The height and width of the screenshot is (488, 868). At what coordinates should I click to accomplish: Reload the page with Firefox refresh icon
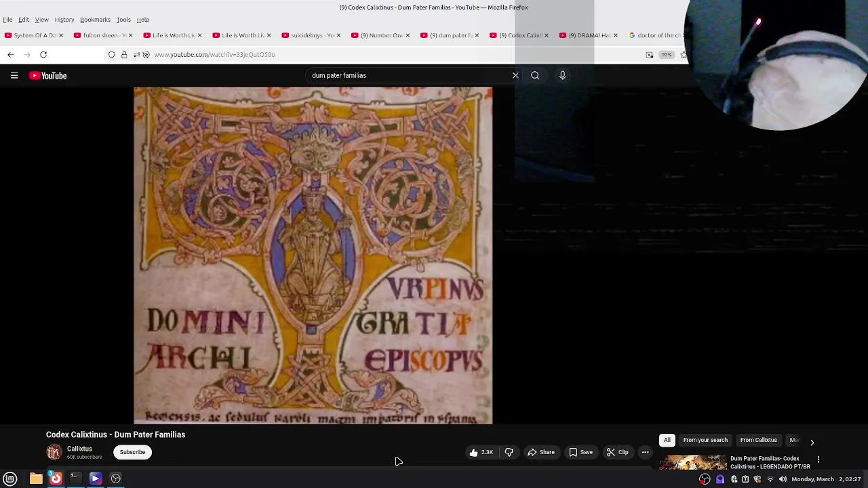(43, 54)
